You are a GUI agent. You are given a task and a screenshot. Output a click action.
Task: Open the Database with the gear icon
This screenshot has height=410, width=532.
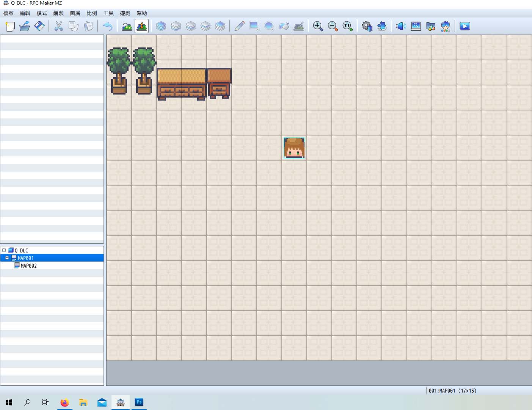[367, 26]
